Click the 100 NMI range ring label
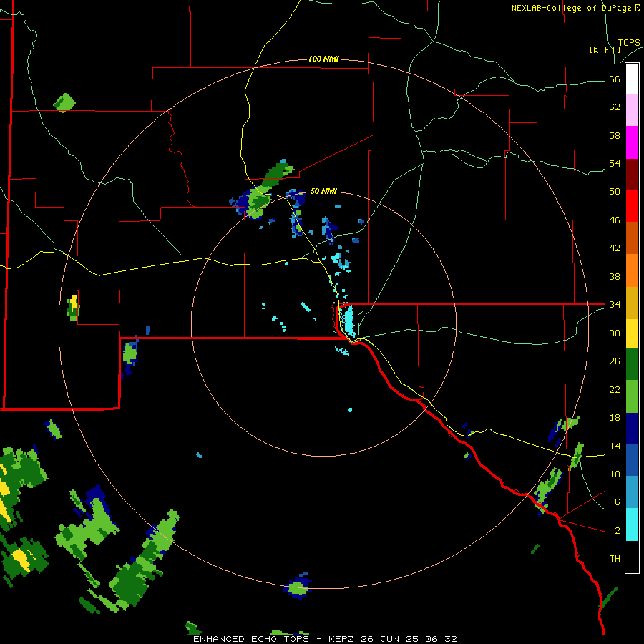The width and height of the screenshot is (644, 644). tap(323, 59)
